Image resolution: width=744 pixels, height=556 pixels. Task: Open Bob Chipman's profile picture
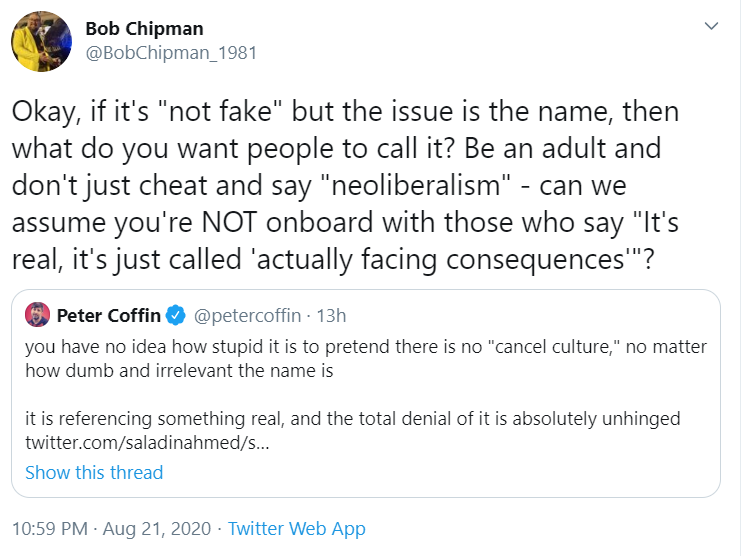pyautogui.click(x=41, y=41)
